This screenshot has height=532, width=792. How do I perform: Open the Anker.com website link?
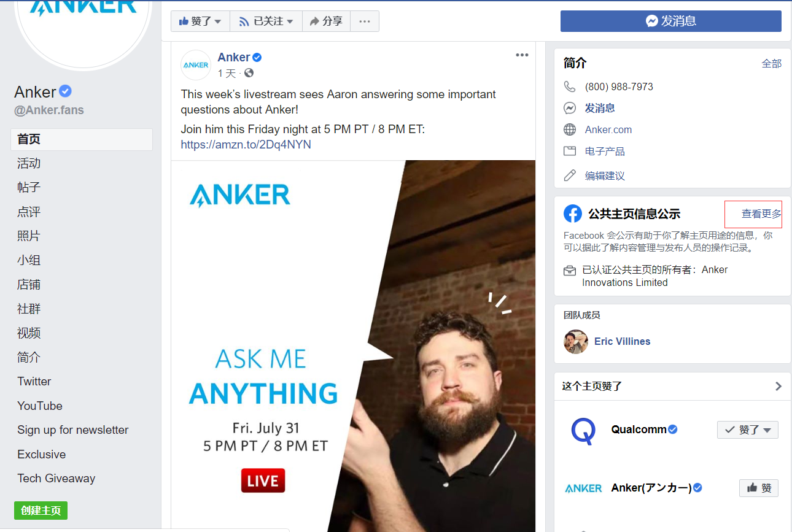click(x=608, y=129)
